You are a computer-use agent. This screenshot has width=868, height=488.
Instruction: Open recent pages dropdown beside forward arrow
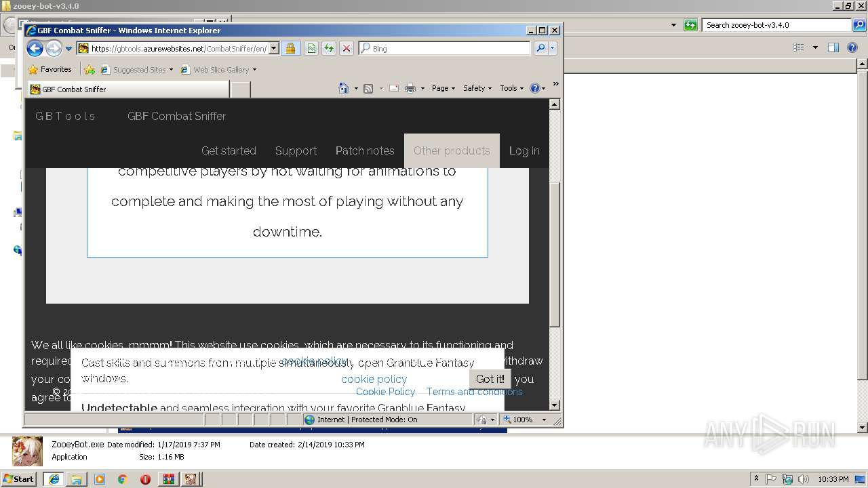point(68,49)
